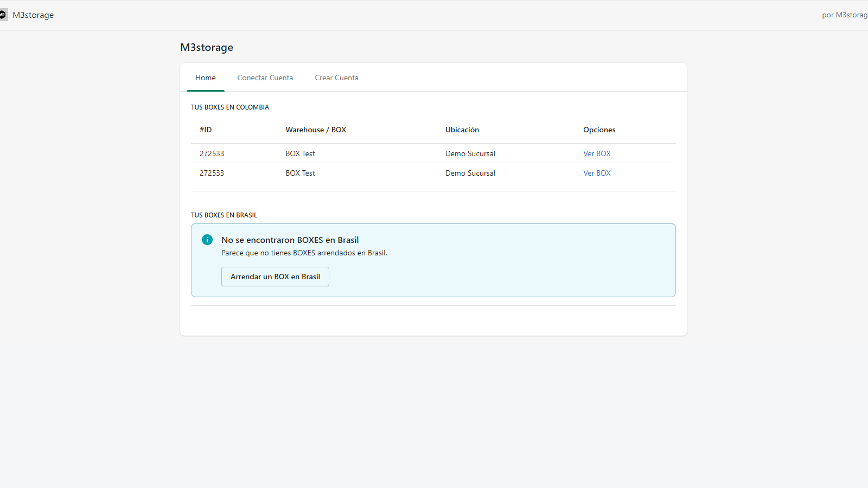Screen dimensions: 868x488
Task: Click 'Demo Sucursal' in the second row
Action: tap(470, 173)
